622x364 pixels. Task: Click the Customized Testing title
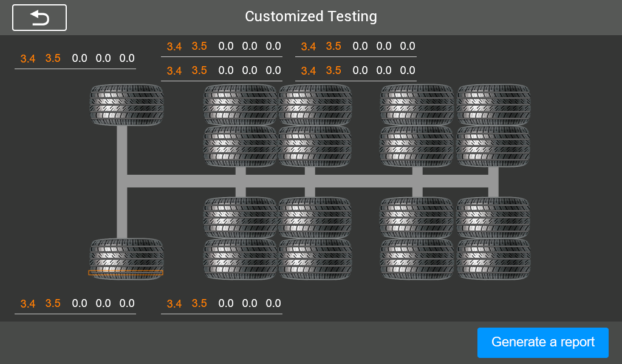tap(311, 17)
